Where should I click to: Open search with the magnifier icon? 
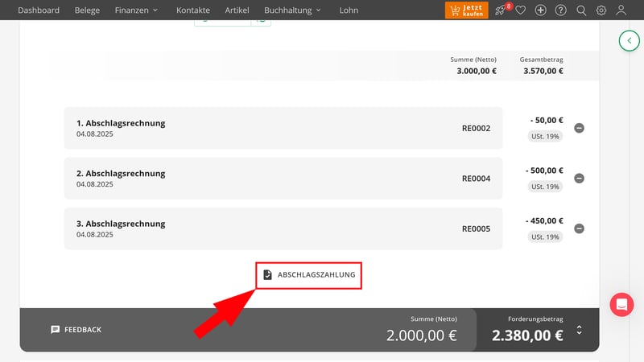click(x=581, y=10)
